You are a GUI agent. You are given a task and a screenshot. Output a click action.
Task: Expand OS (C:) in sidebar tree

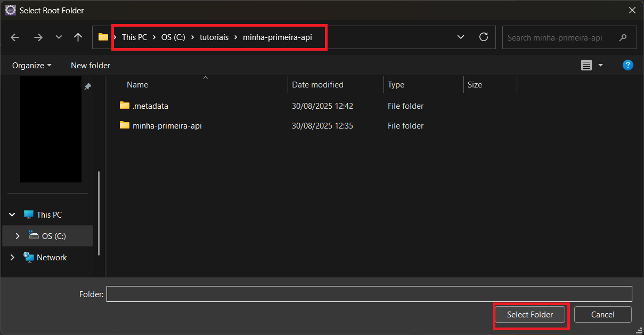point(18,235)
